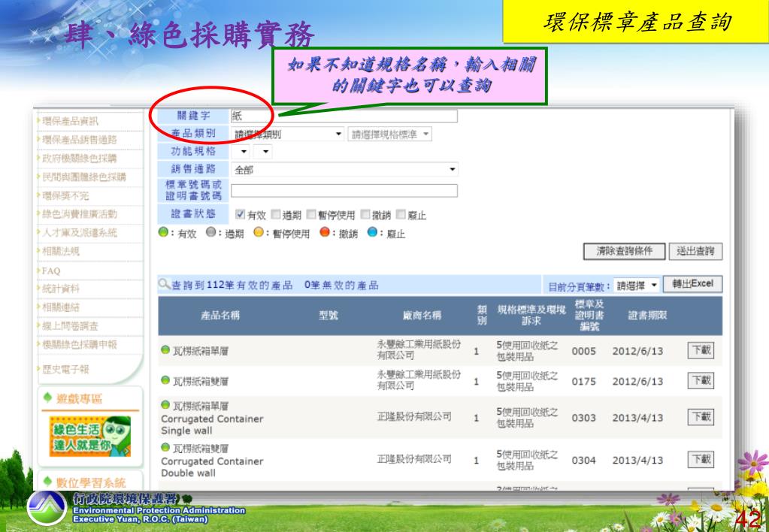Screen dimensions: 769x532
Task: Click 正隆股份有限公司 in the 0303 row
Action: tap(414, 416)
